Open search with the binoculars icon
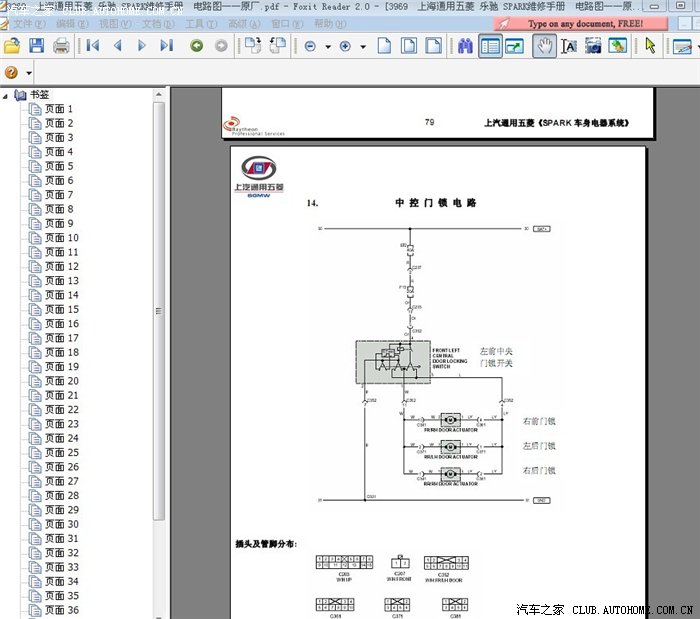700x619 pixels. point(465,46)
